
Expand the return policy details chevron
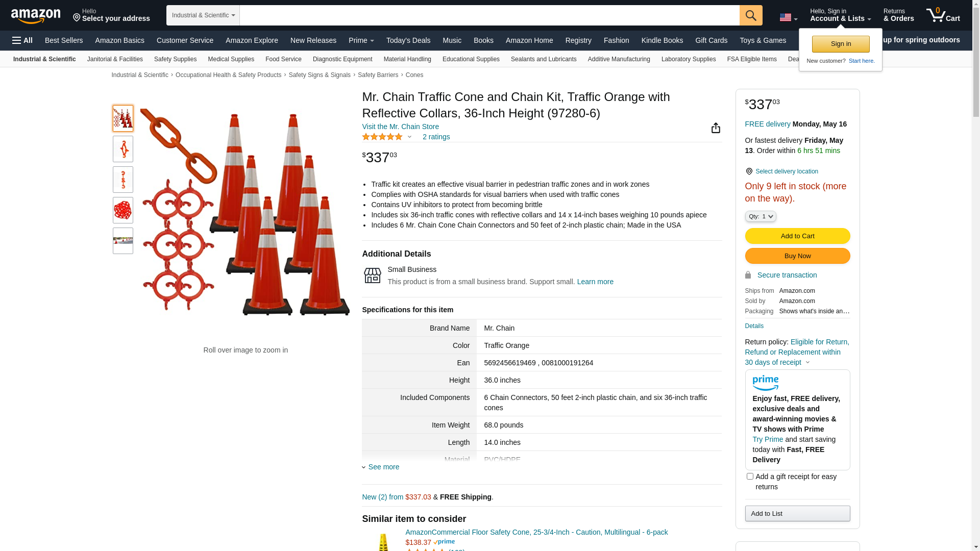pos(807,362)
